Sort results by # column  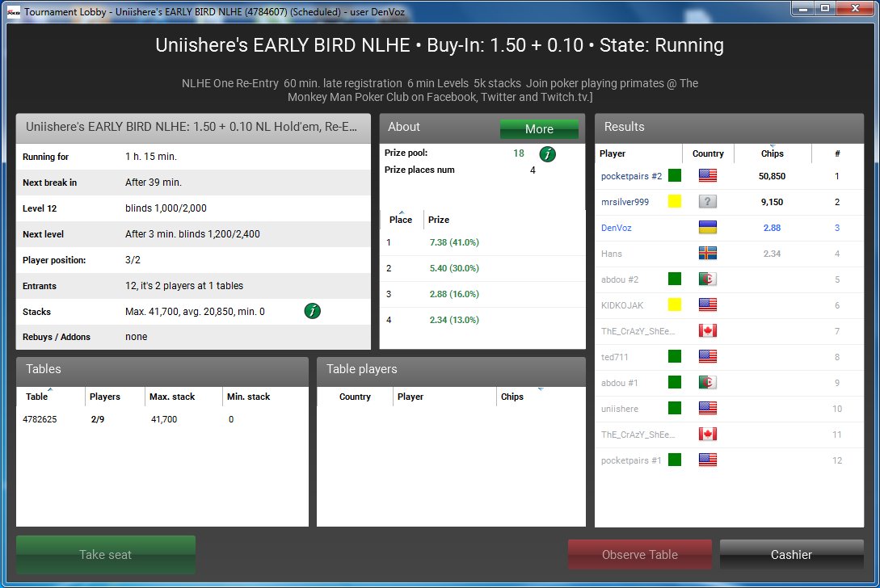click(x=837, y=153)
